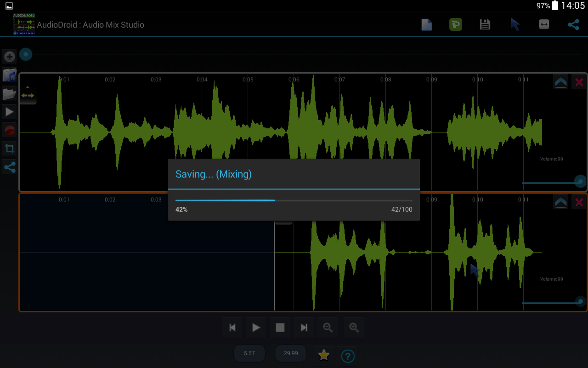Tap the 0:01 marker on upper track
The height and width of the screenshot is (368, 588).
point(64,80)
